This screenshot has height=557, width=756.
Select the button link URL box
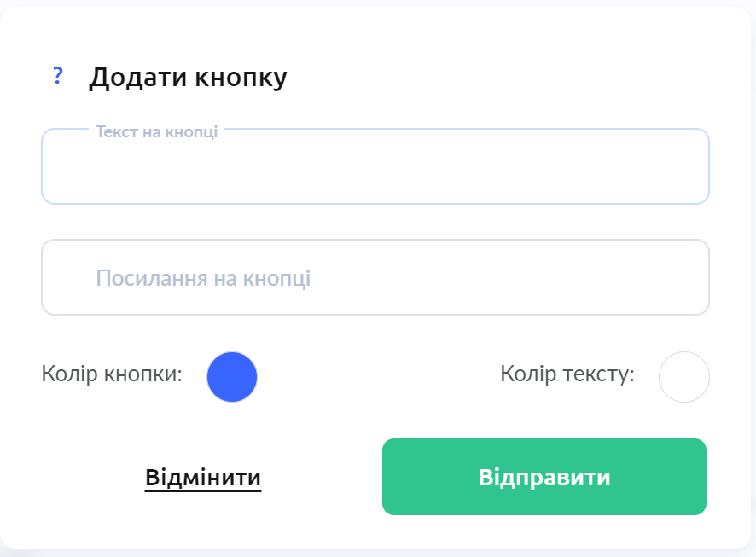pos(375,278)
